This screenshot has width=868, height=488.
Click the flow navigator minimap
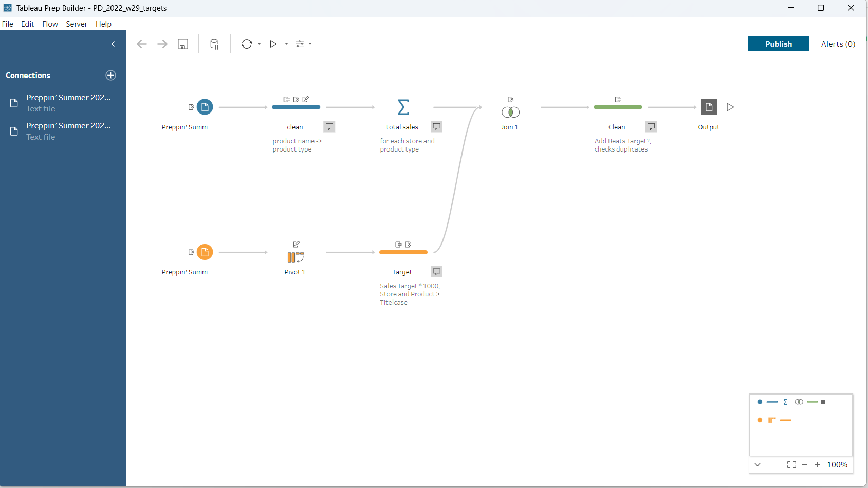coord(801,425)
